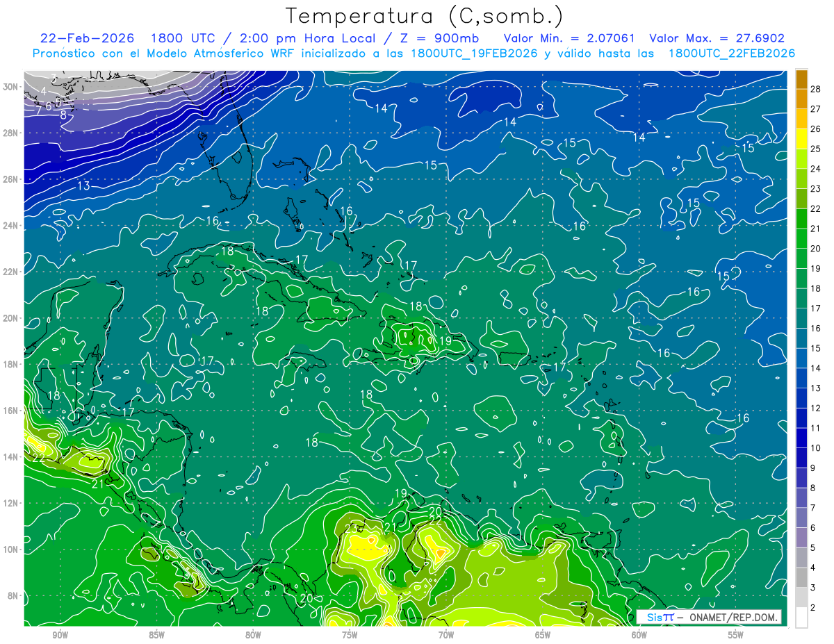Click the '8' contour label in the purple area
The width and height of the screenshot is (834, 644).
(x=63, y=115)
